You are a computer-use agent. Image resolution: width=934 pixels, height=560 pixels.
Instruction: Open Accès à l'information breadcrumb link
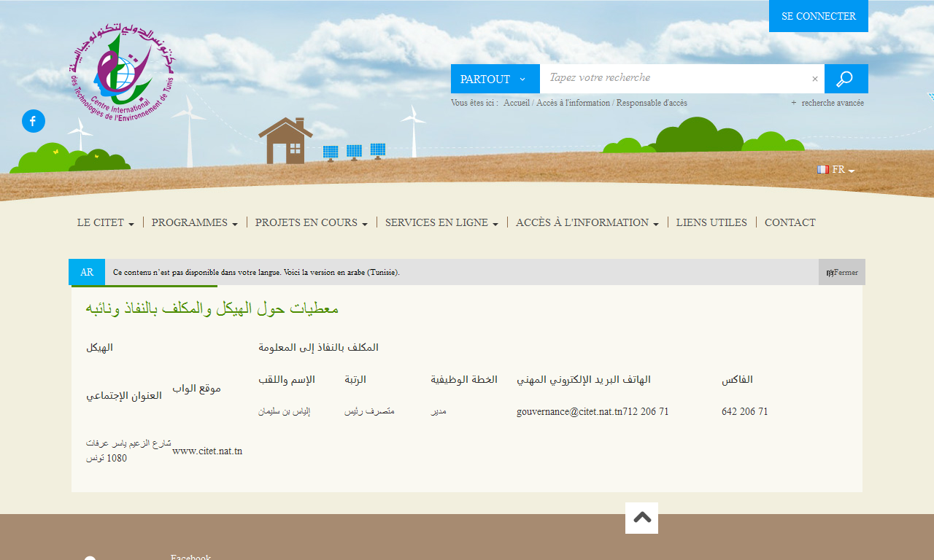(573, 103)
